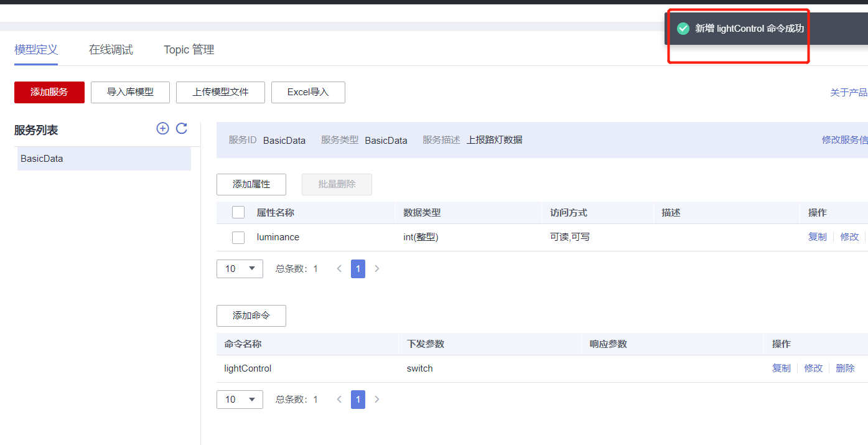Refresh the 服务列表 with the reload icon
The width and height of the screenshot is (868, 445).
point(182,129)
